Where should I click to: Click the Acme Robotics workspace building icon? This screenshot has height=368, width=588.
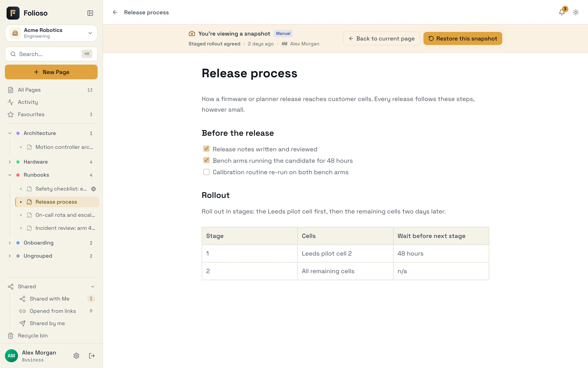tap(15, 33)
